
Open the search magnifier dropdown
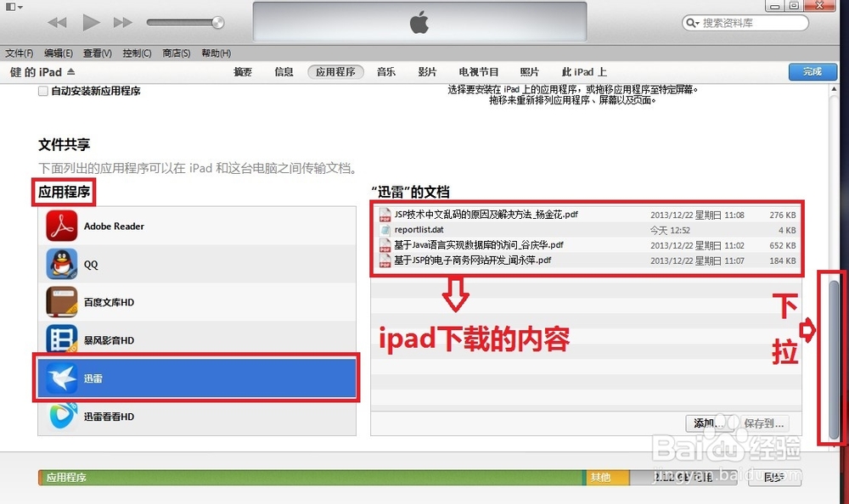(693, 23)
